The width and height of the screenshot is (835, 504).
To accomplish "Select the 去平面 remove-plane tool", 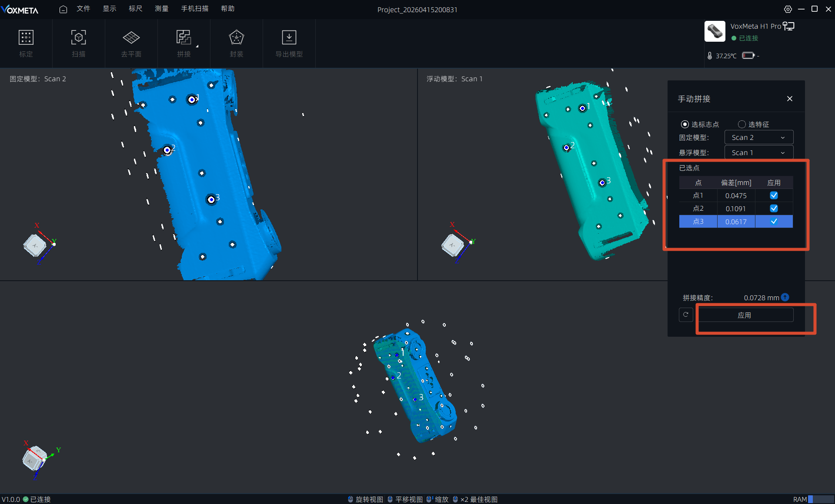I will pyautogui.click(x=131, y=43).
